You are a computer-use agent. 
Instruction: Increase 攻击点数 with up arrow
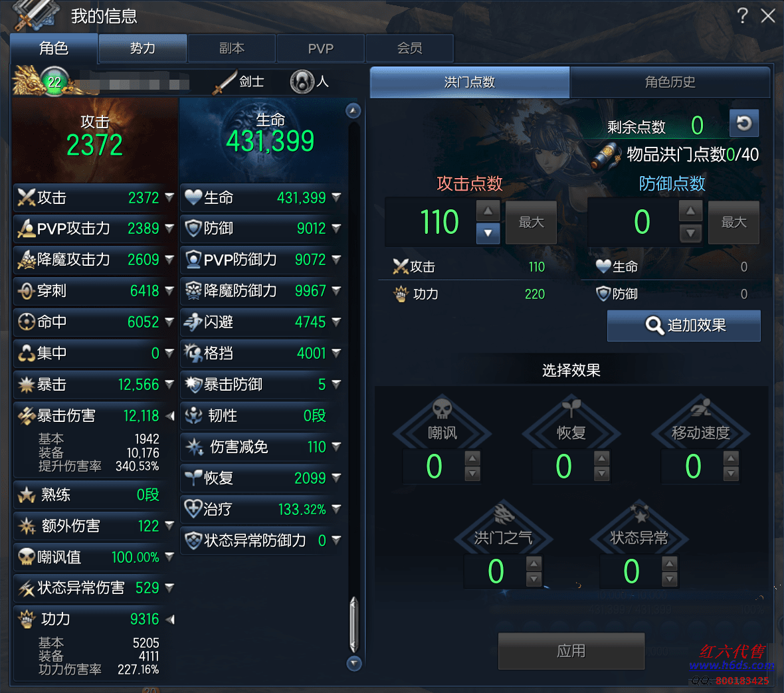coord(488,211)
